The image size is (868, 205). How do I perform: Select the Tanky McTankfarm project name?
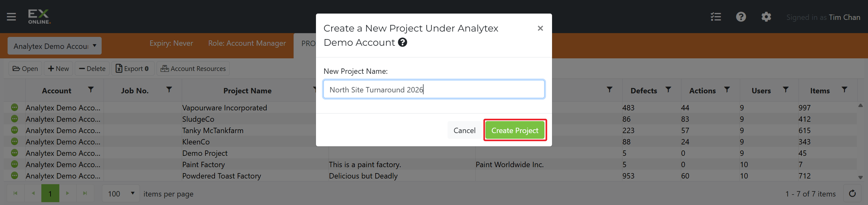pos(213,131)
